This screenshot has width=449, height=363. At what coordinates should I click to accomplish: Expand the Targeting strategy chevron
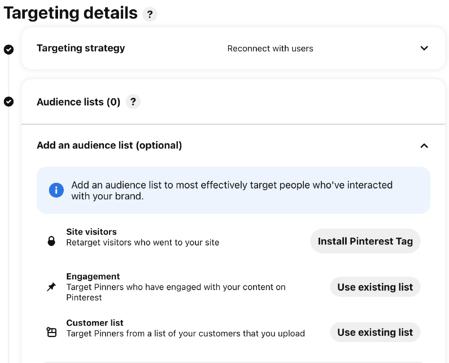[x=424, y=48]
